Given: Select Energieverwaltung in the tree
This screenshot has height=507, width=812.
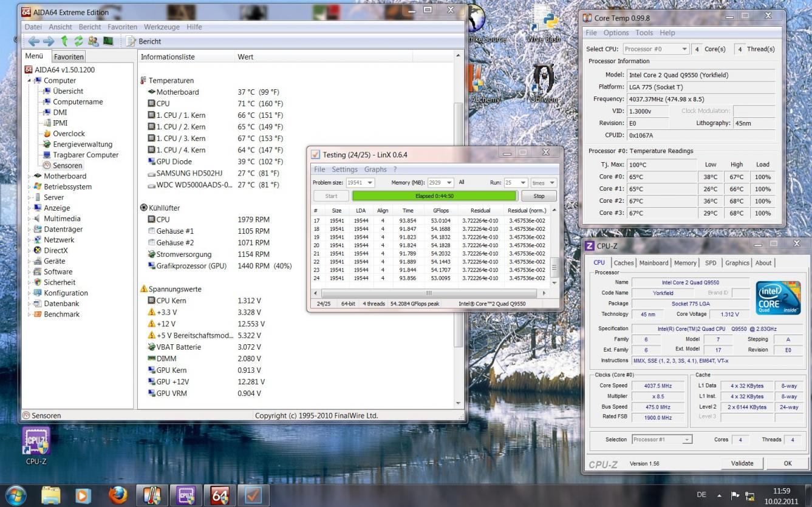Looking at the screenshot, I should [x=83, y=144].
